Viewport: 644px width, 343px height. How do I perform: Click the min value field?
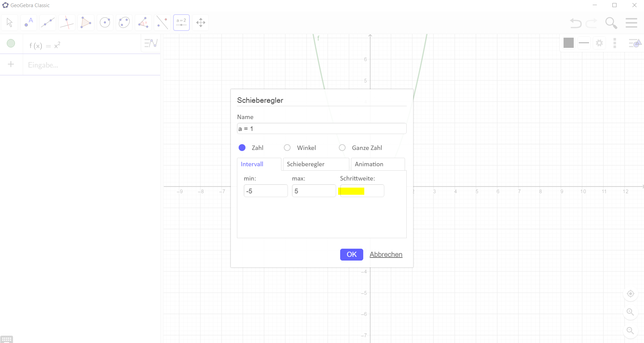pos(265,191)
